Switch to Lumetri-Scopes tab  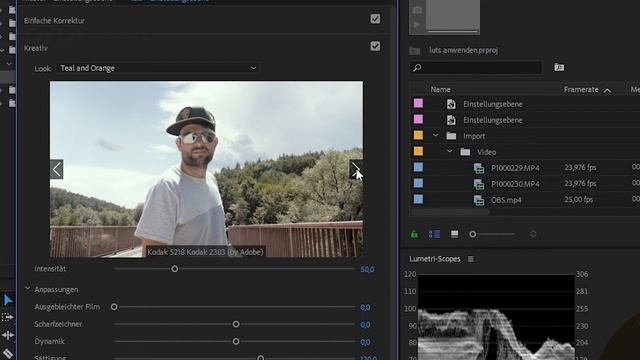(435, 259)
